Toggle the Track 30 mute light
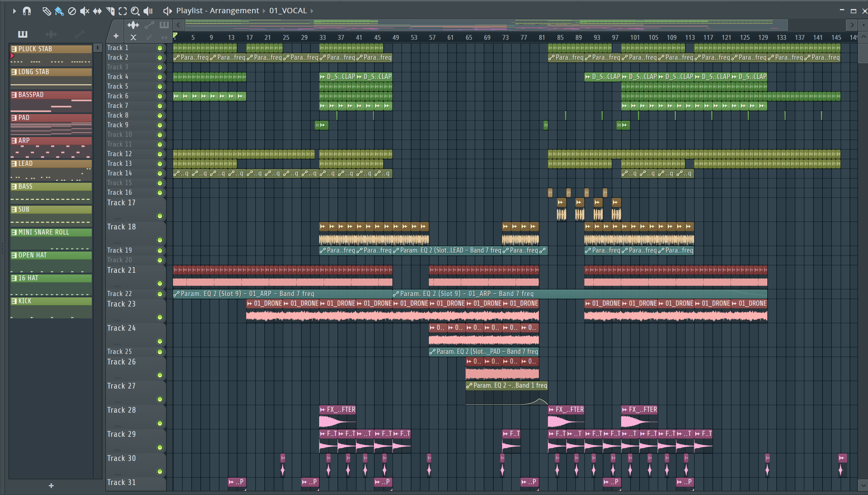The width and height of the screenshot is (868, 495). point(160,472)
